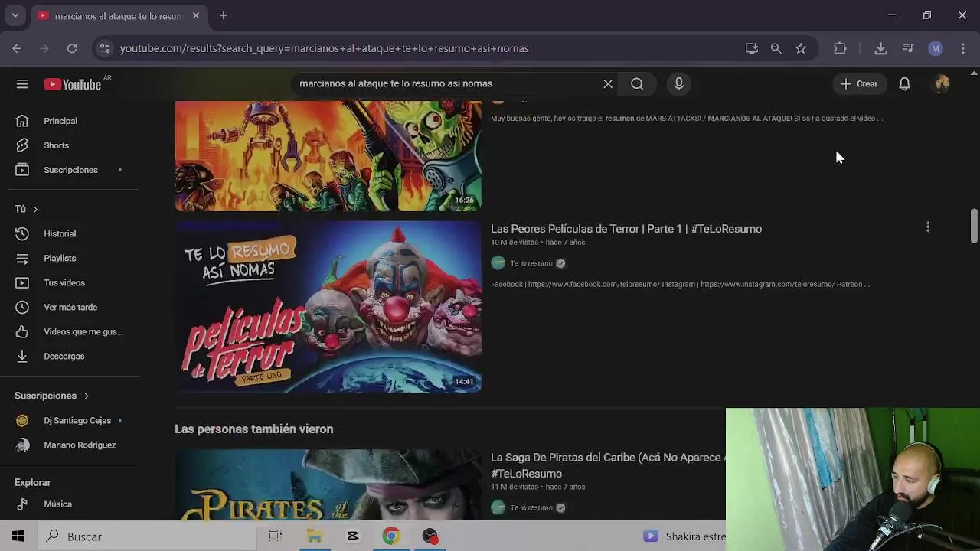This screenshot has height=551, width=980.
Task: Open Shakira news widget on taskbar
Action: [684, 536]
